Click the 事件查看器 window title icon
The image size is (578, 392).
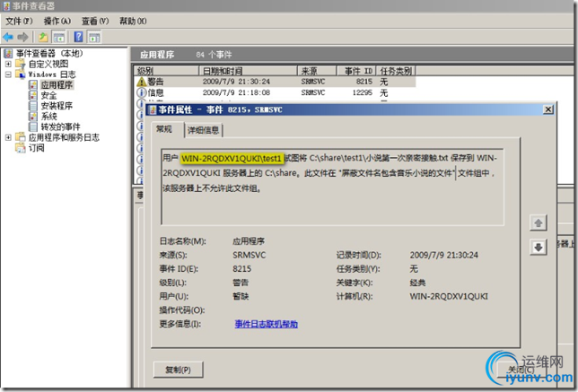(6, 6)
